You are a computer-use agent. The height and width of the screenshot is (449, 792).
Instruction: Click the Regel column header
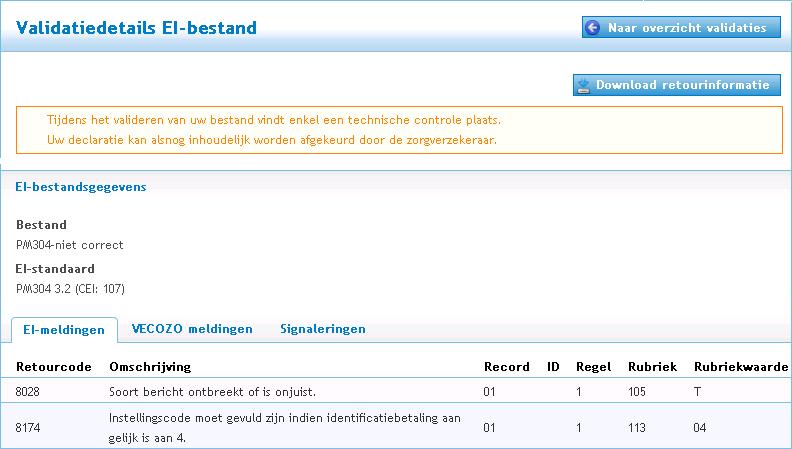click(x=593, y=367)
